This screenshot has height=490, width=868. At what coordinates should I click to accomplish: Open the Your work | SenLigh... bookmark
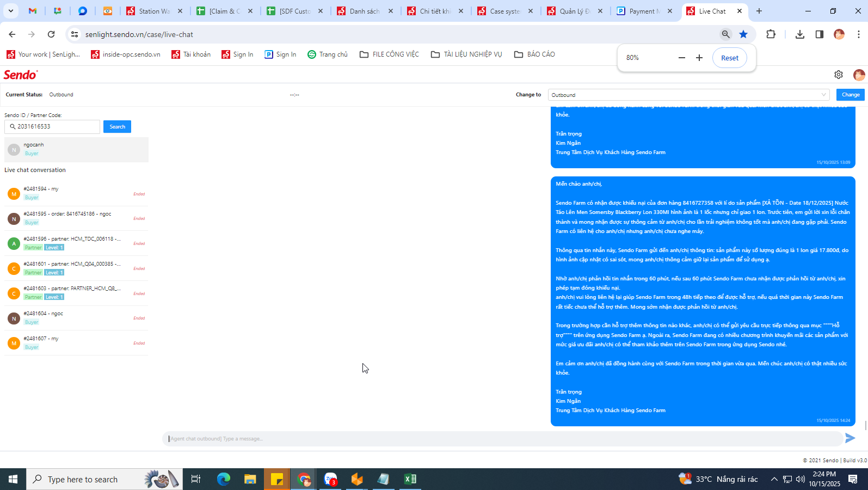pos(43,54)
